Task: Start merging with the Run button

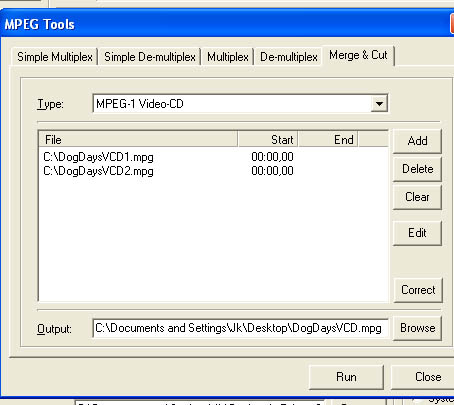Action: pyautogui.click(x=346, y=377)
